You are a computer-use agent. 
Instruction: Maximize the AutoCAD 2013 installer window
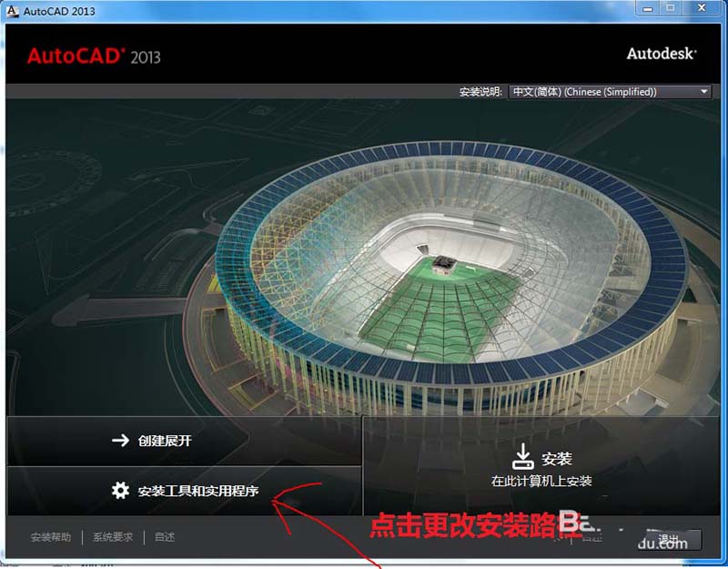coord(671,8)
